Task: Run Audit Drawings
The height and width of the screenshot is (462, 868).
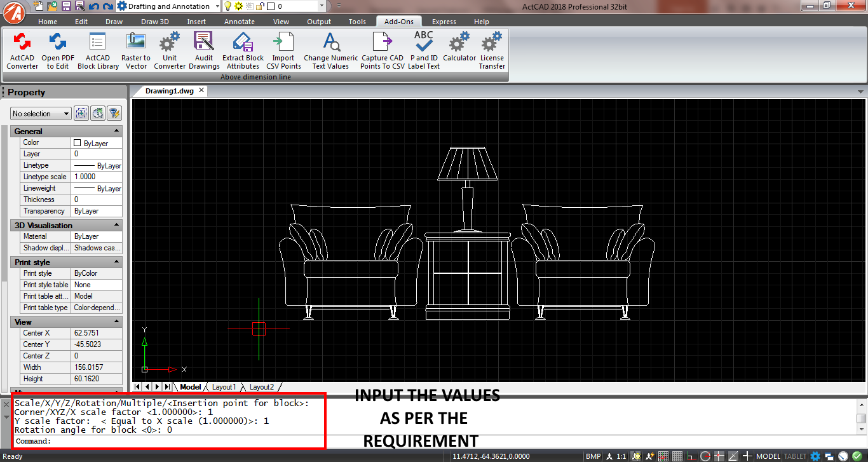Action: click(203, 51)
